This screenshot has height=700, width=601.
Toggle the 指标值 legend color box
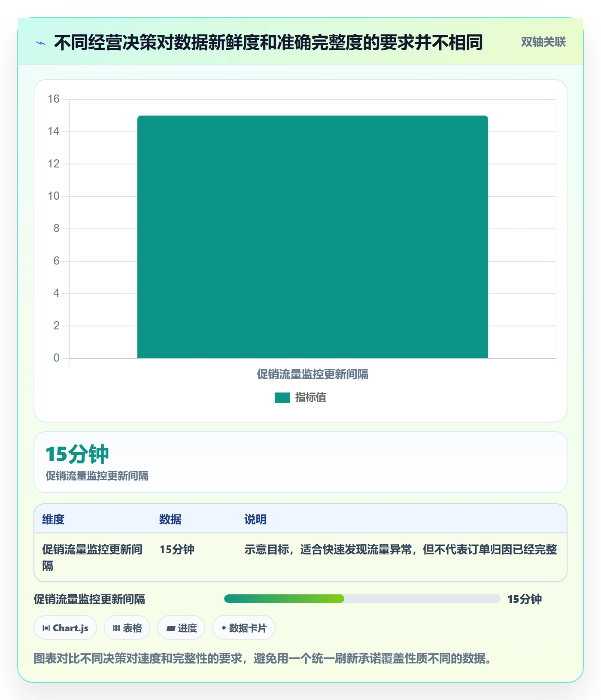(x=282, y=398)
